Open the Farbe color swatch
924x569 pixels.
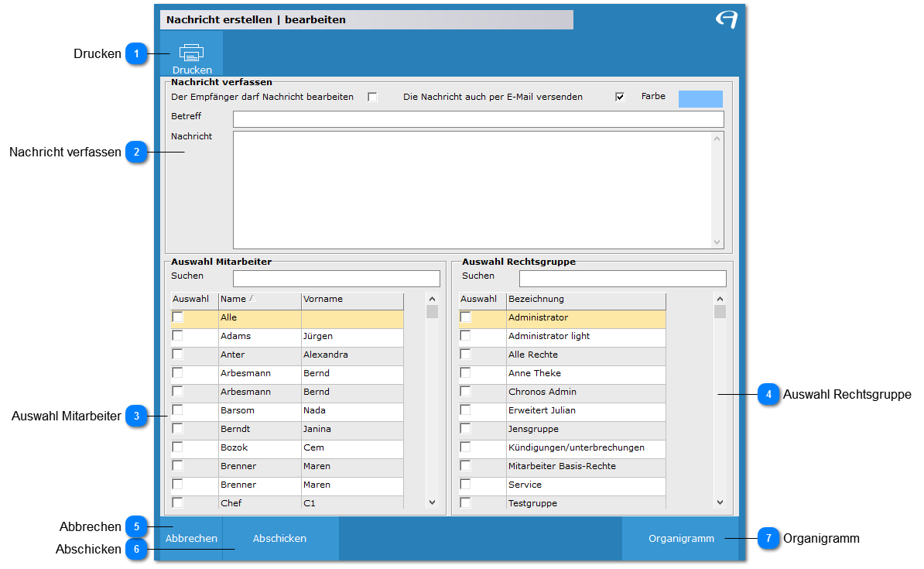(700, 98)
